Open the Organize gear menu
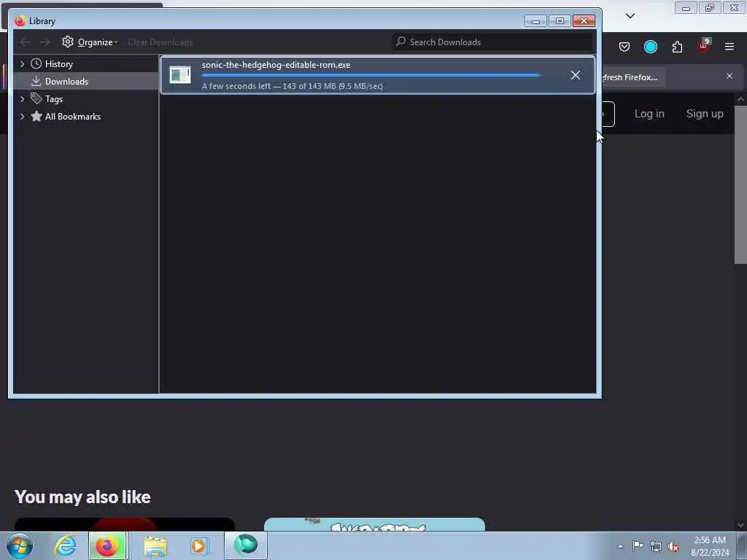 [90, 42]
